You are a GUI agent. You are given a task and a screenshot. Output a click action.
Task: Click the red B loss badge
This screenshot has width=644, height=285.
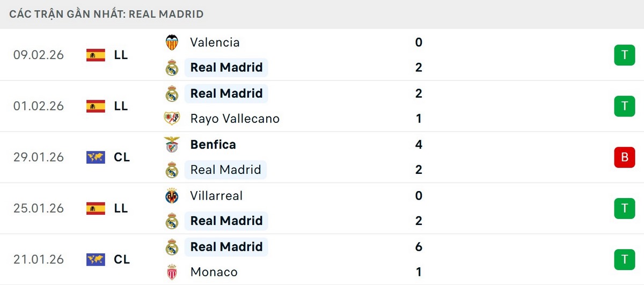point(624,157)
